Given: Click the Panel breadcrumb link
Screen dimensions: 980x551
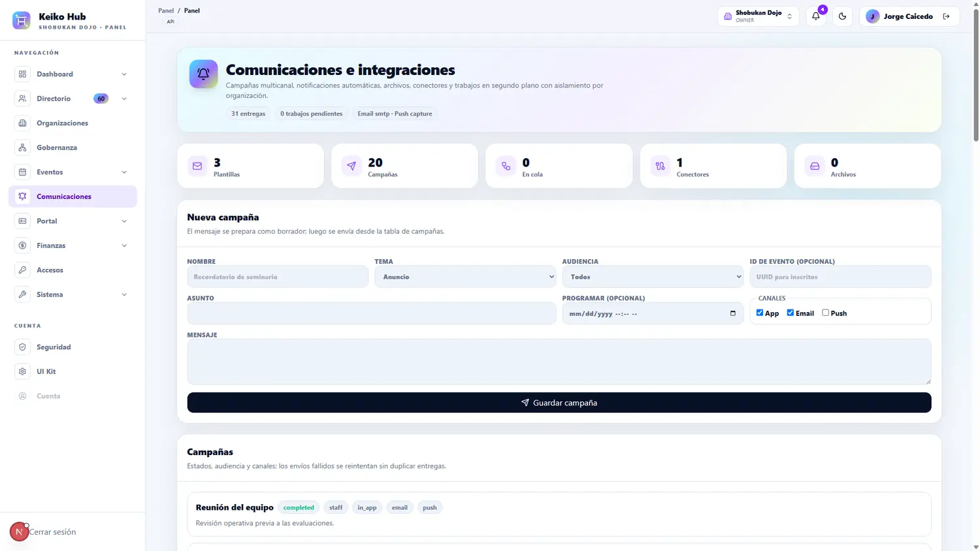Looking at the screenshot, I should [x=166, y=10].
